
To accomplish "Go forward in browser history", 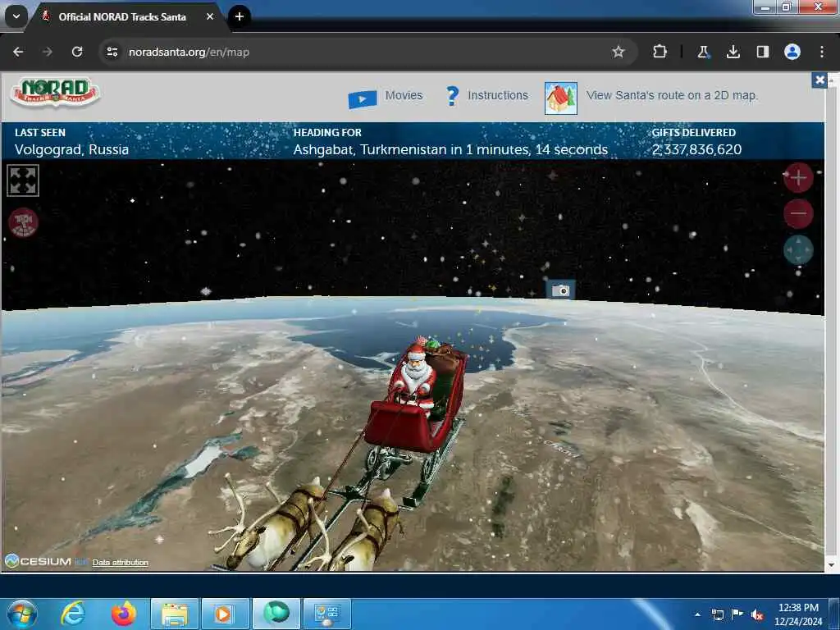I will click(48, 52).
